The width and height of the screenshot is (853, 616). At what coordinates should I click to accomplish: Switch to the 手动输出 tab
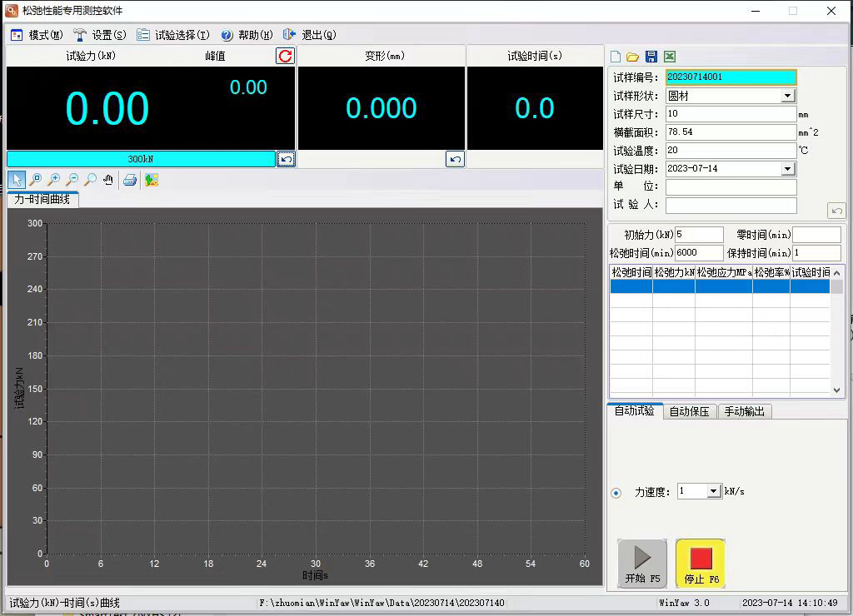point(744,411)
